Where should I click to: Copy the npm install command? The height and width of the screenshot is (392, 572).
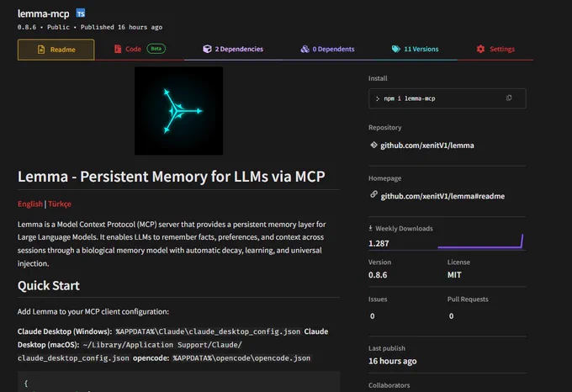(509, 98)
